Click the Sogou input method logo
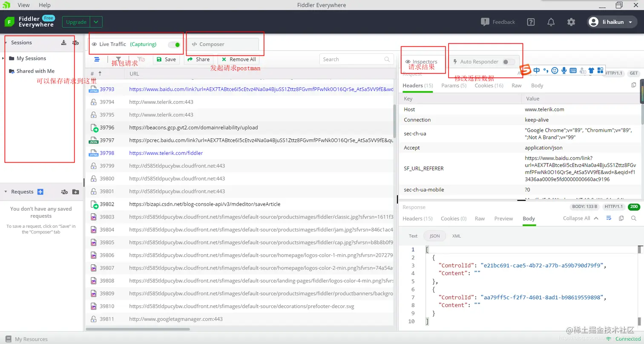 [x=526, y=70]
